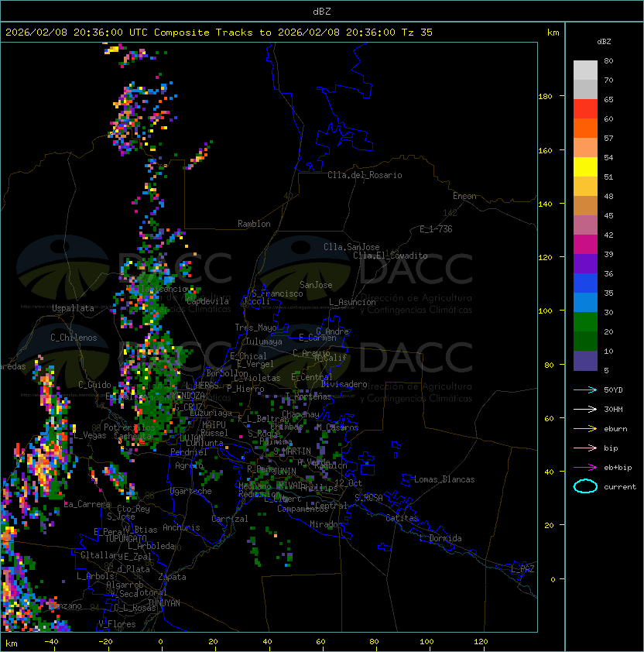Click the L_Vegas label on the map

(x=90, y=435)
